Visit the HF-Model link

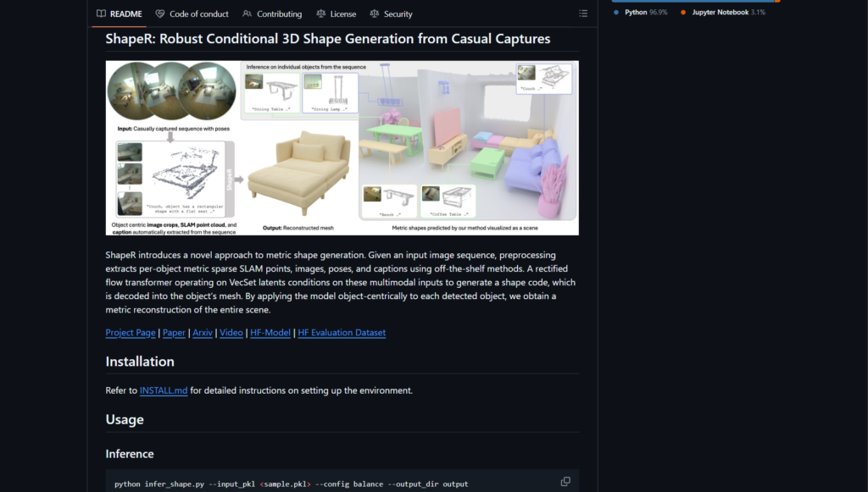(x=270, y=333)
